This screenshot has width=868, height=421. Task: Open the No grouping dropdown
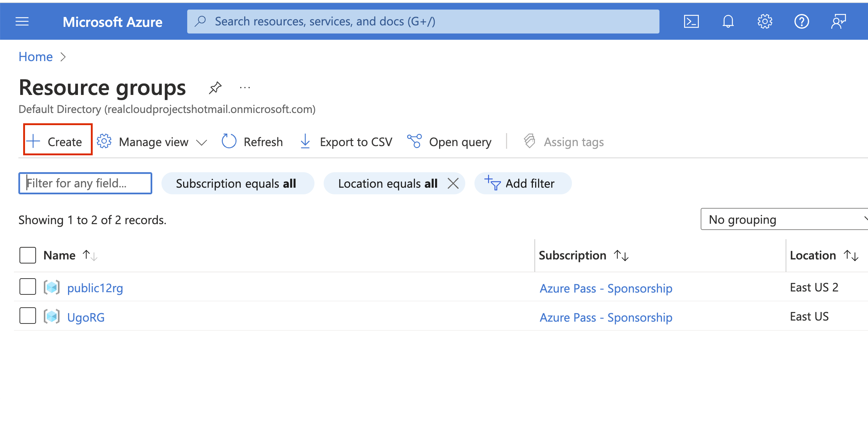coord(783,219)
